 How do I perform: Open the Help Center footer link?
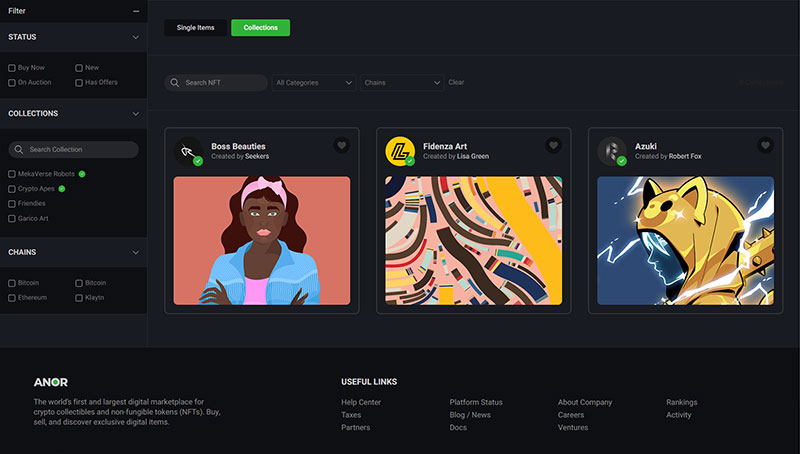point(361,402)
